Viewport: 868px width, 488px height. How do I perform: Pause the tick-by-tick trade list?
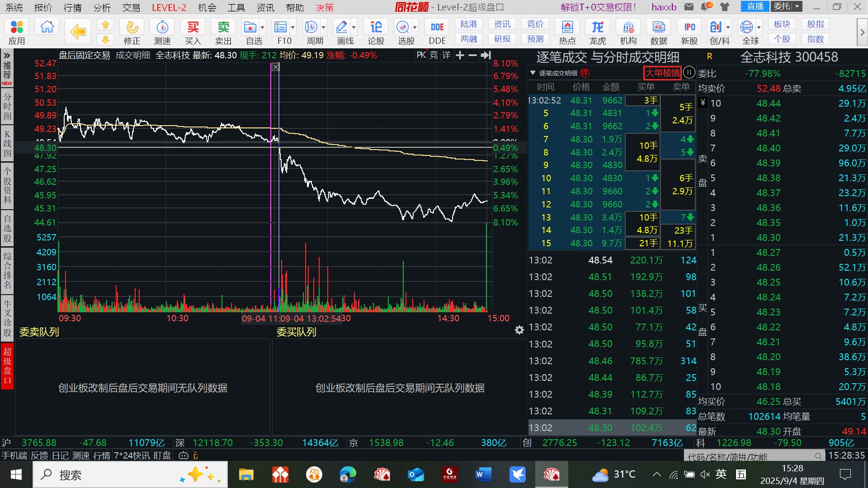(x=689, y=72)
